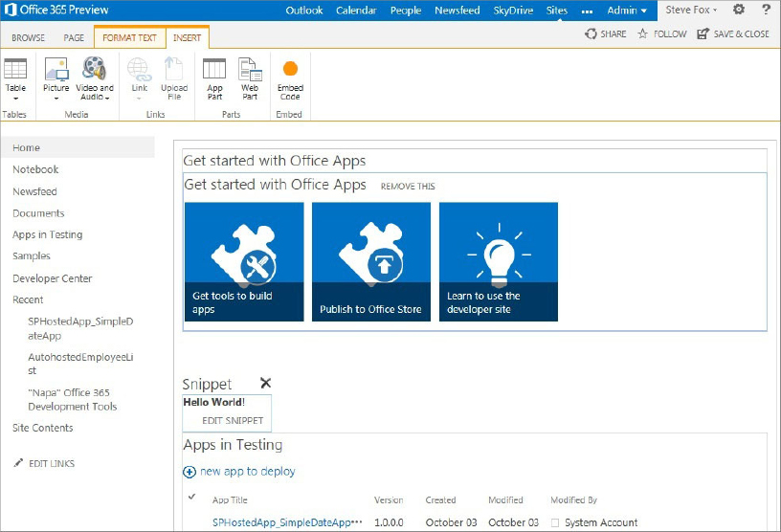Open Newsfeed in the top bar

point(457,10)
